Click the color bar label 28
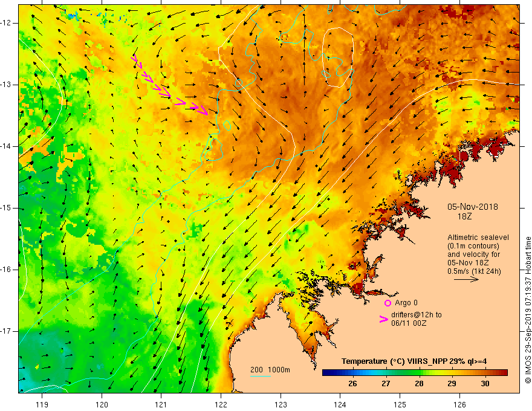Screen dimensions: 532x411 (419, 384)
